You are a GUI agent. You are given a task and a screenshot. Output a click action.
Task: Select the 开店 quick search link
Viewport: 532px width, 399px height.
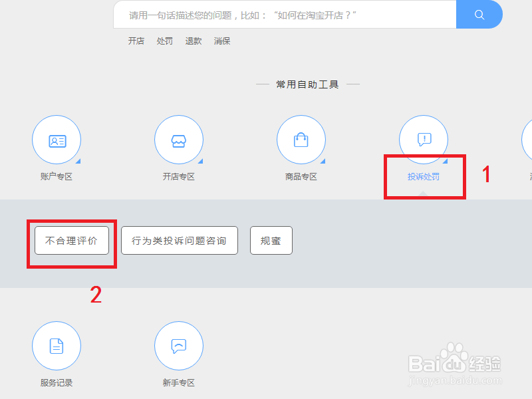coord(136,41)
